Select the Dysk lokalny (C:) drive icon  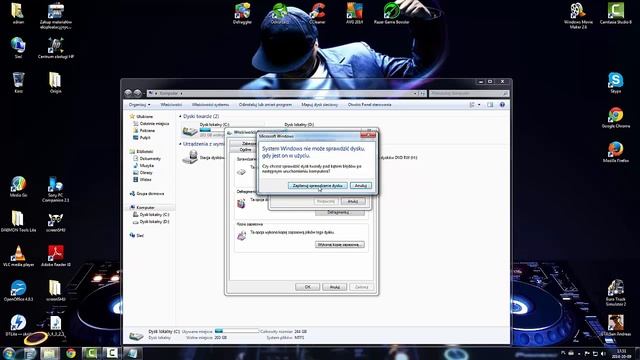[190, 131]
